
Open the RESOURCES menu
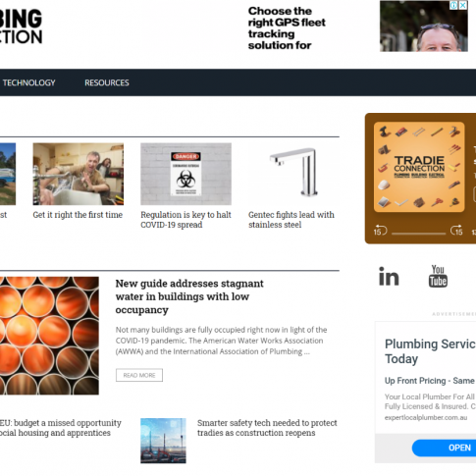107,82
